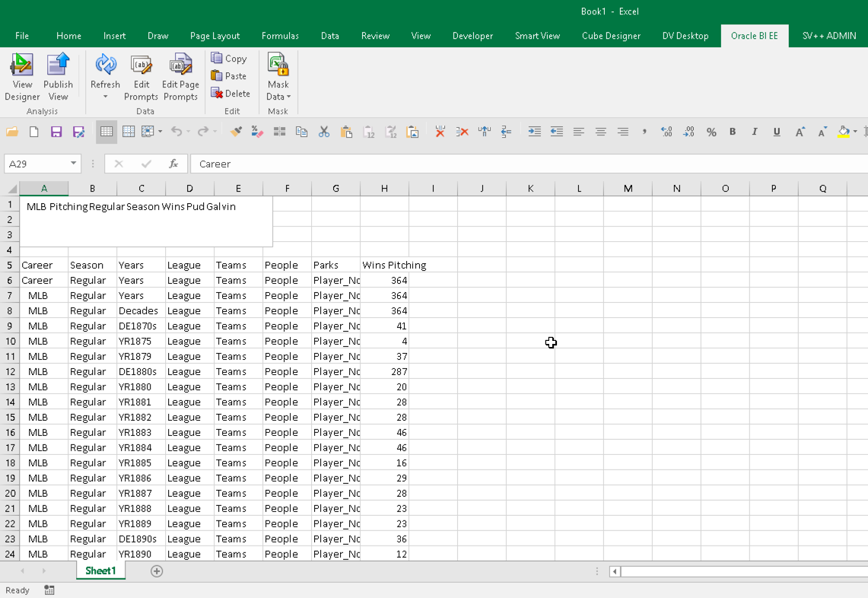
Task: Switch to the Formulas ribbon tab
Action: tap(280, 36)
